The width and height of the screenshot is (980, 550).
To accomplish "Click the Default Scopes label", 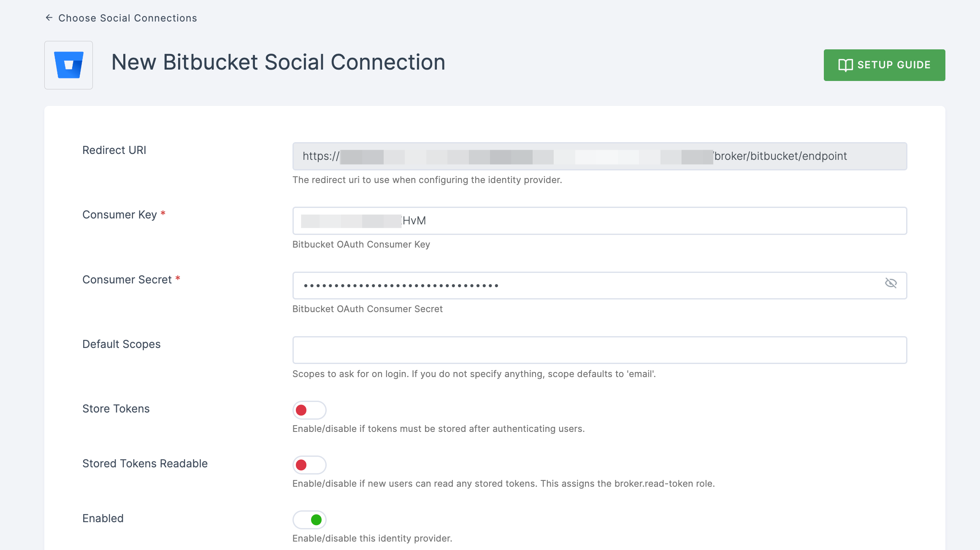I will pos(122,344).
